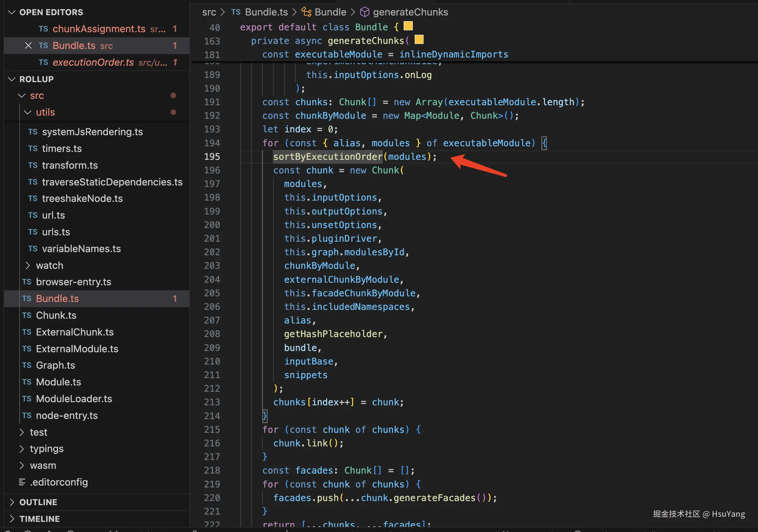Switch to chunkAssignment.ts editor

tap(99, 29)
